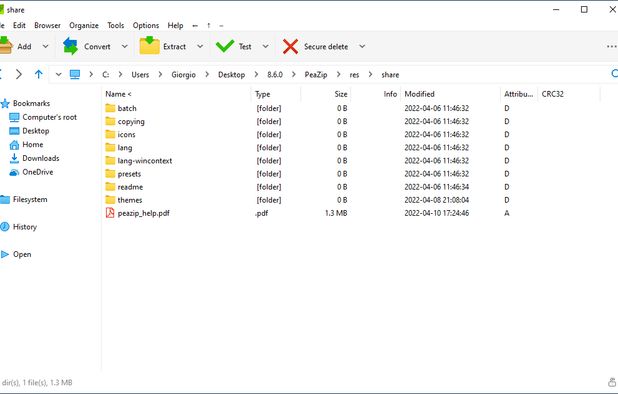Click the red X Secure delete icon

pos(290,46)
